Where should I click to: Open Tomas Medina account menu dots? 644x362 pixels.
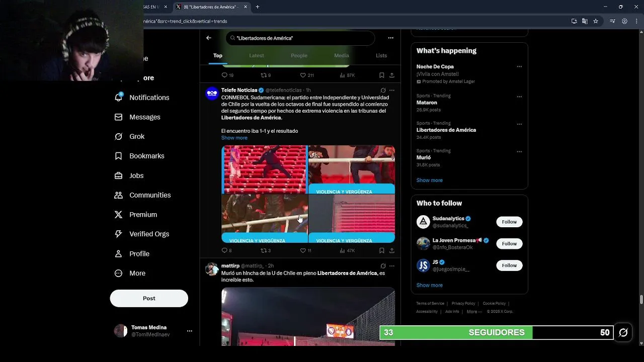pos(190,331)
